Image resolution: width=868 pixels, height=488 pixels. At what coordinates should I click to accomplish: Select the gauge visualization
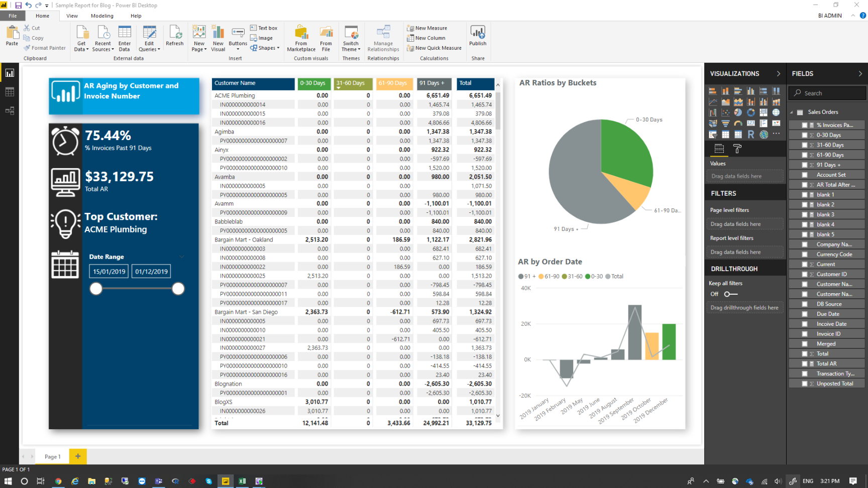(x=738, y=123)
